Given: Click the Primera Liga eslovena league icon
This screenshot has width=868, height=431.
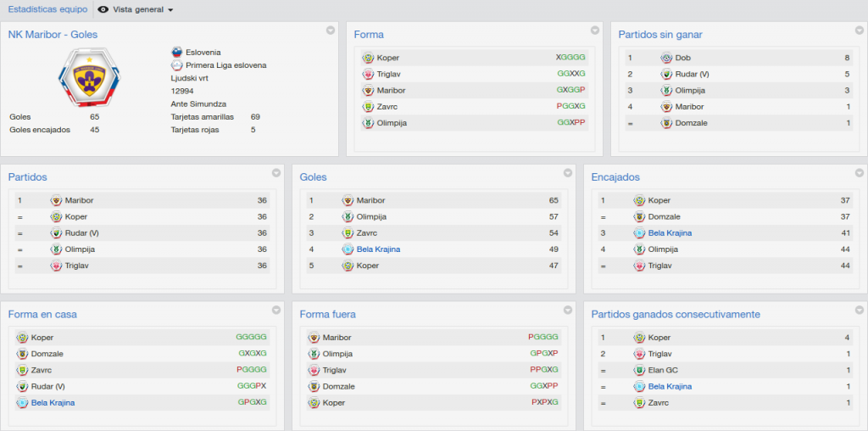Looking at the screenshot, I should [x=176, y=64].
